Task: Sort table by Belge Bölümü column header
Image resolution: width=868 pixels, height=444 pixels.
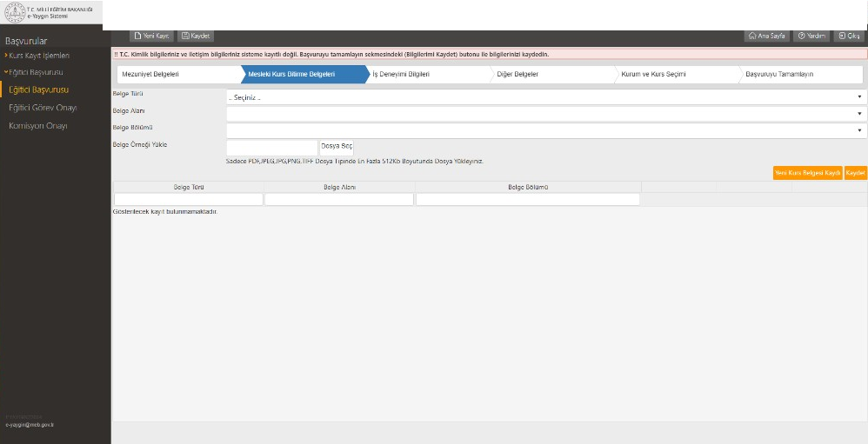Action: [x=528, y=187]
